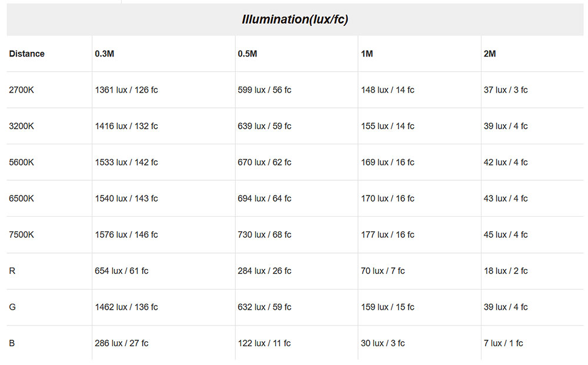Click the G row label

12,307
